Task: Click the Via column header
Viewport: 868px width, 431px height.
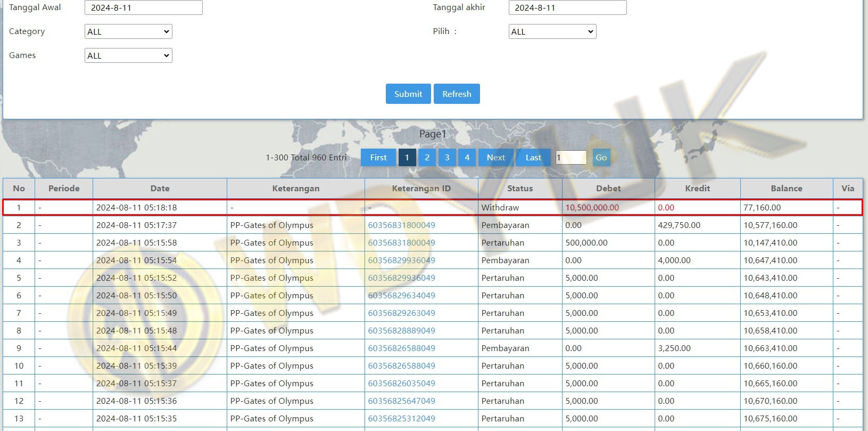Action: click(848, 188)
